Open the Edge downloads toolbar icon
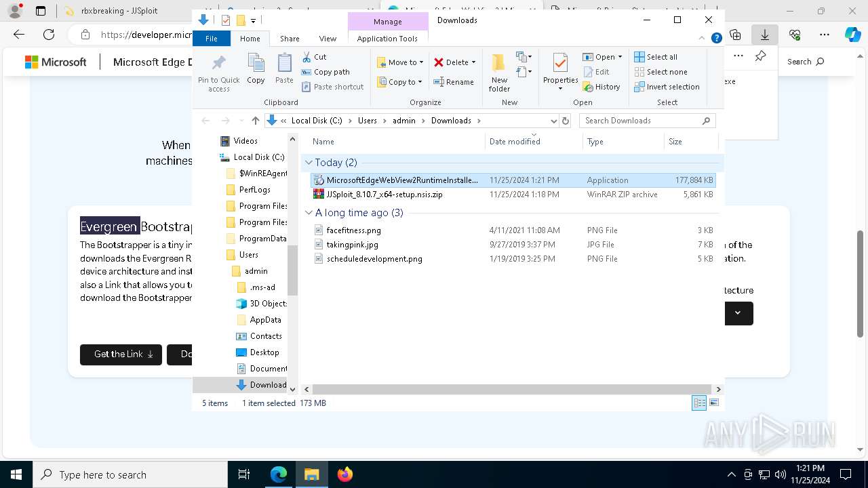This screenshot has height=488, width=868. 765,35
